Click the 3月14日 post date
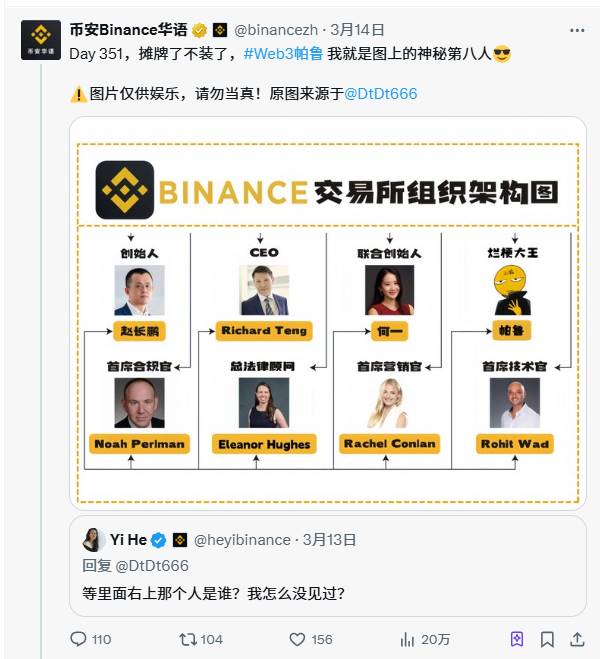Viewport: 600px width, 659px height. [x=357, y=30]
